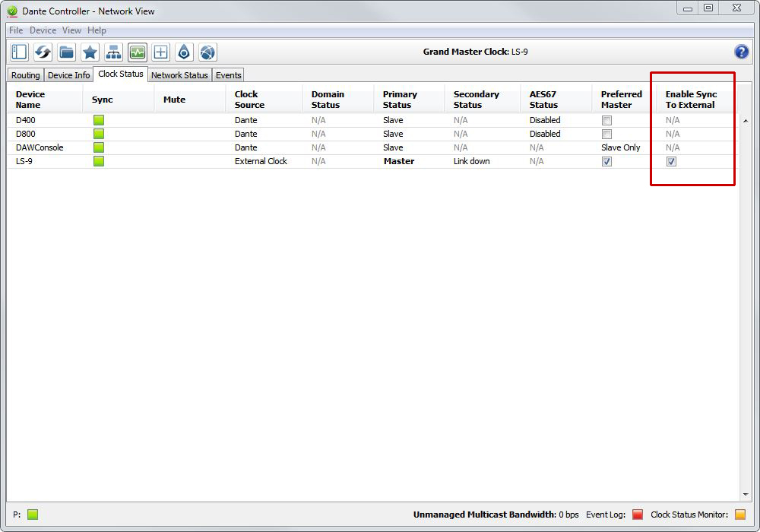Screen dimensions: 760x532
Task: Click the DAWConsole green sync indicator
Action: (99, 147)
